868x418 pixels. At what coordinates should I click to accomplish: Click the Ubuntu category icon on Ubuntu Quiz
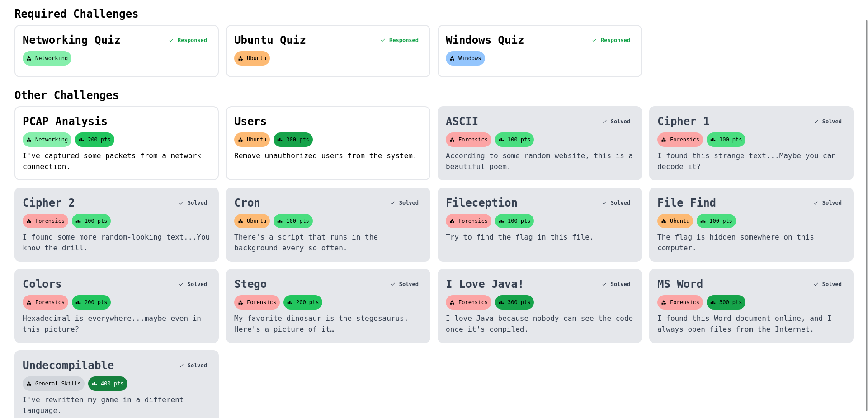pyautogui.click(x=241, y=59)
